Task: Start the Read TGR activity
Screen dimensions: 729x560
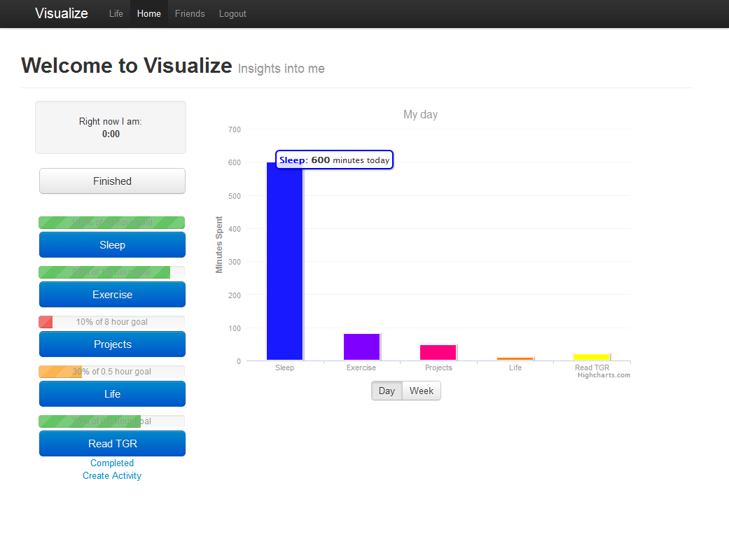Action: (112, 444)
